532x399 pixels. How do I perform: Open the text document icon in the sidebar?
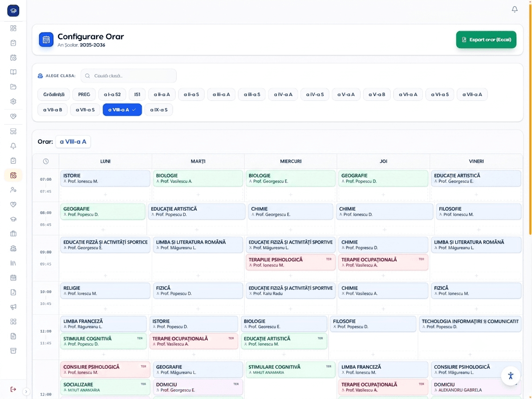coord(13,336)
